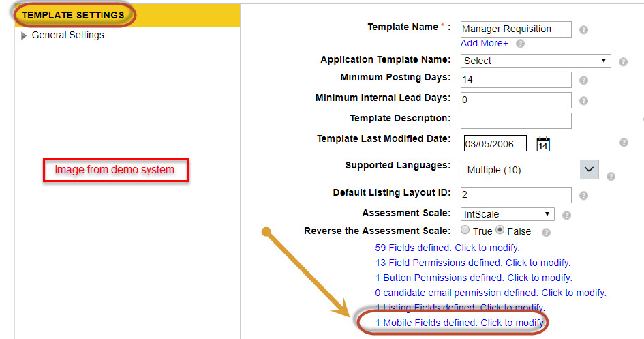Click help icon beside Default Listing Layout ID
The width and height of the screenshot is (644, 339).
coord(583,196)
